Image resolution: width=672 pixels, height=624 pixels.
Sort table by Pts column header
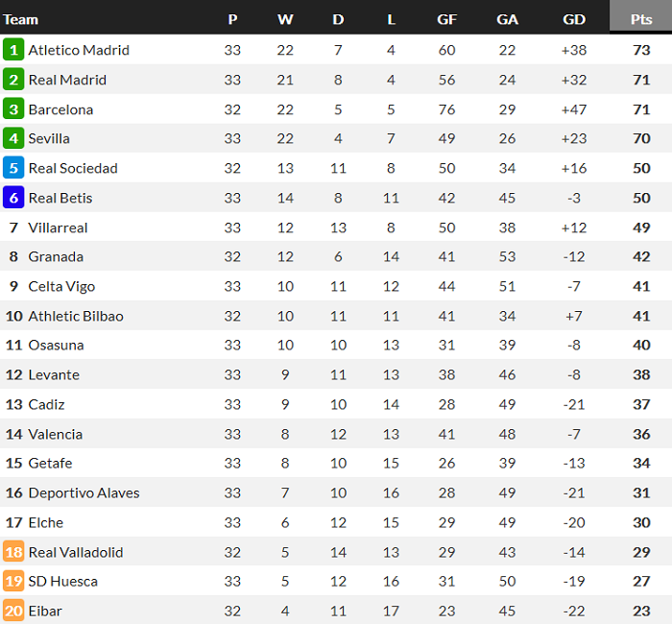(x=640, y=19)
